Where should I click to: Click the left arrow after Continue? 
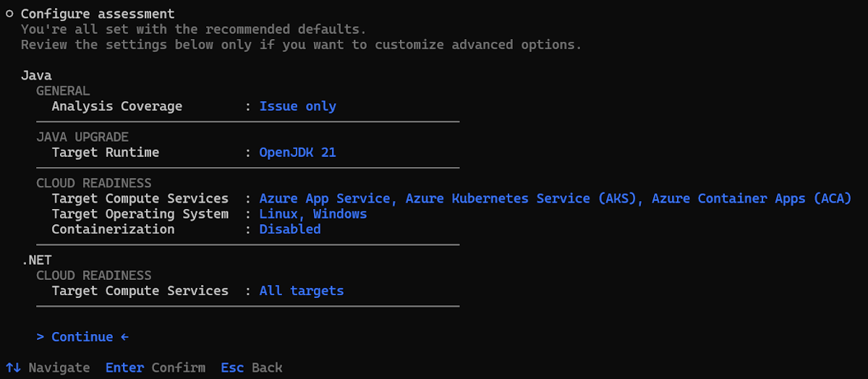(124, 337)
